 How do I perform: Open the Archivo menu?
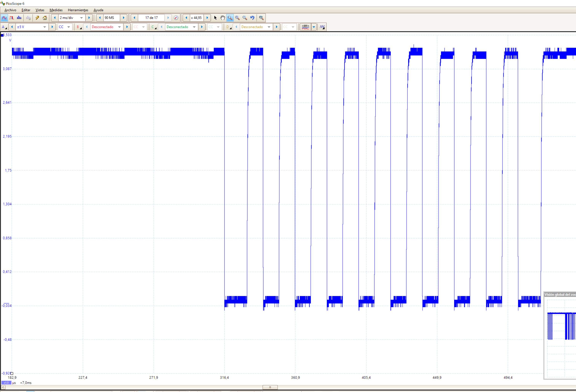click(10, 10)
